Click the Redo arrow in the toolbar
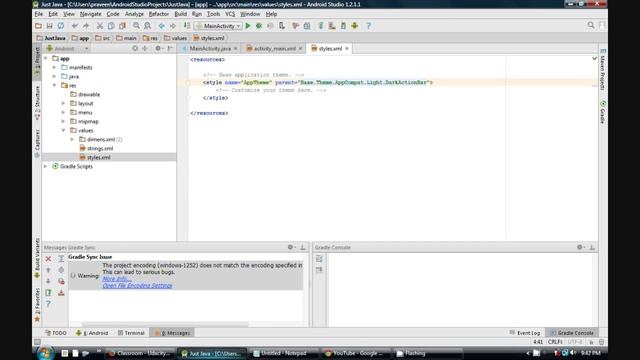Image resolution: width=640 pixels, height=360 pixels. tap(86, 26)
